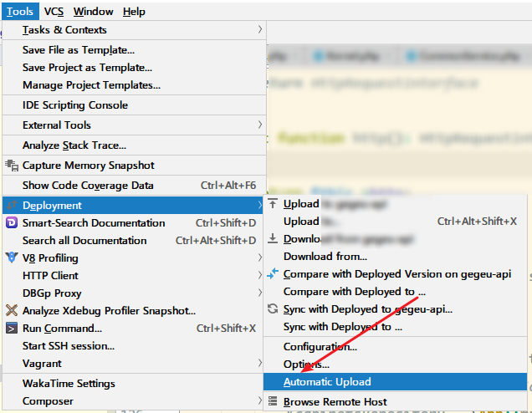Open the Help menu
The height and width of the screenshot is (413, 532).
pos(134,12)
